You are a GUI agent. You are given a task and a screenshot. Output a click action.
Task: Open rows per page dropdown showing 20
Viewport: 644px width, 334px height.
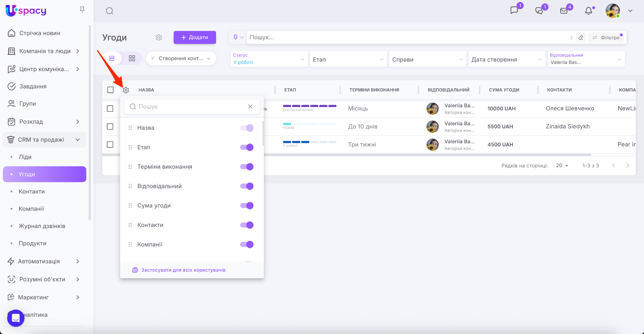click(x=562, y=166)
